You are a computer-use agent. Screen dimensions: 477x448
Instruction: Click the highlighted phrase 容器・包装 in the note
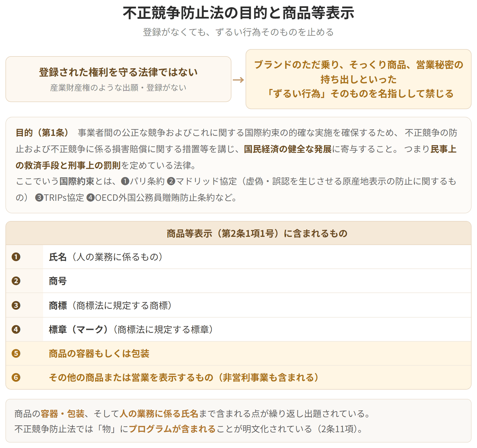coord(62,414)
